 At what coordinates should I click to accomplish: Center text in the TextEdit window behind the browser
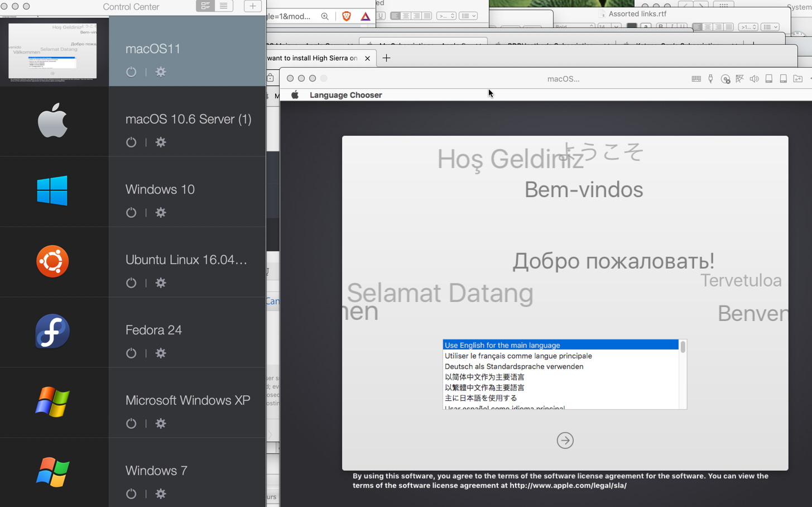click(x=406, y=16)
